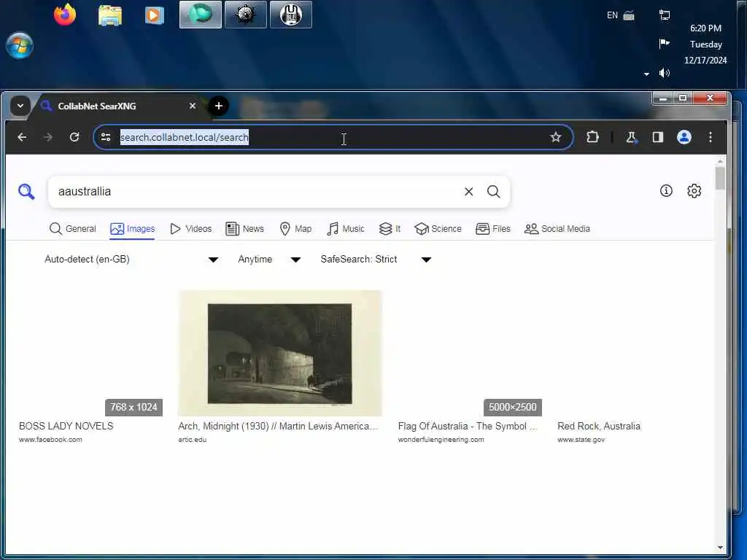Click the page vertical scrollbar thumb

coord(720,179)
